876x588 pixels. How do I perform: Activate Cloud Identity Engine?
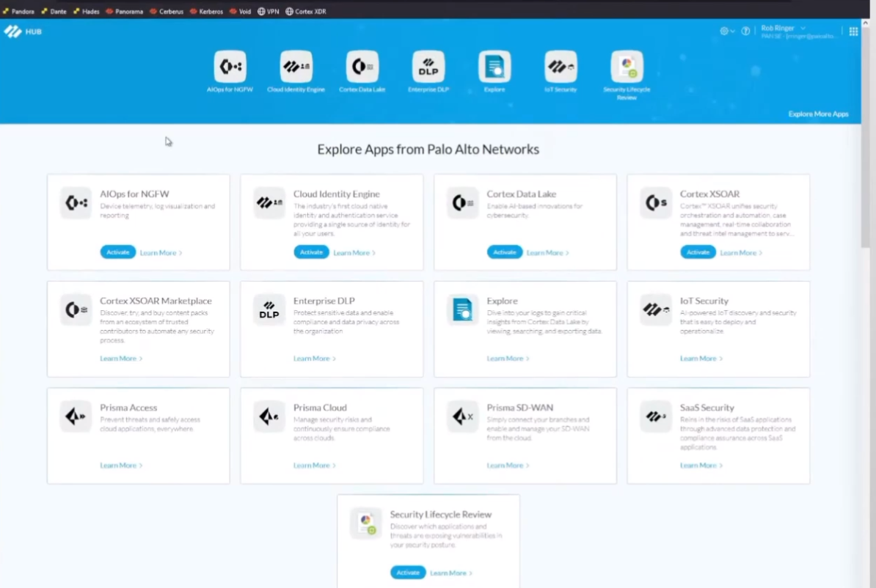(311, 251)
